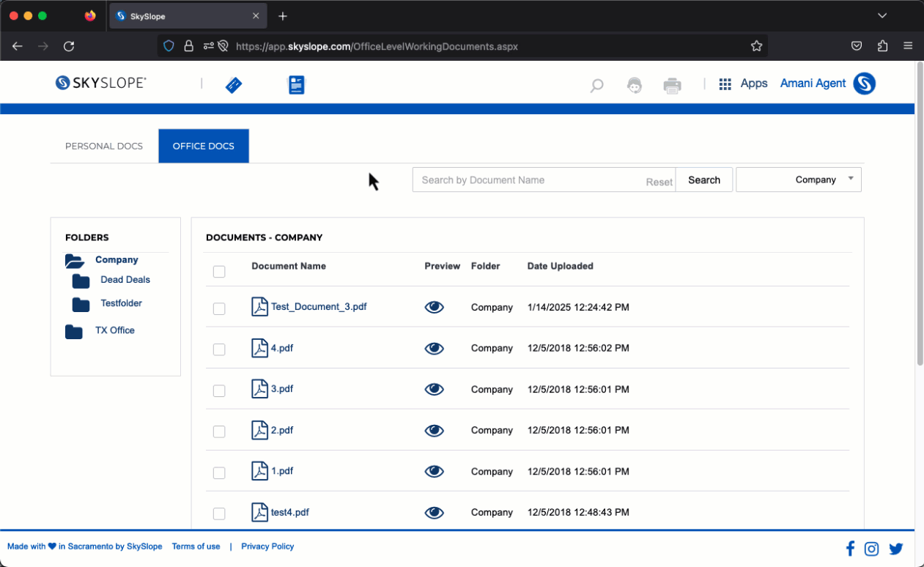Switch to the Personal Docs tab

104,146
